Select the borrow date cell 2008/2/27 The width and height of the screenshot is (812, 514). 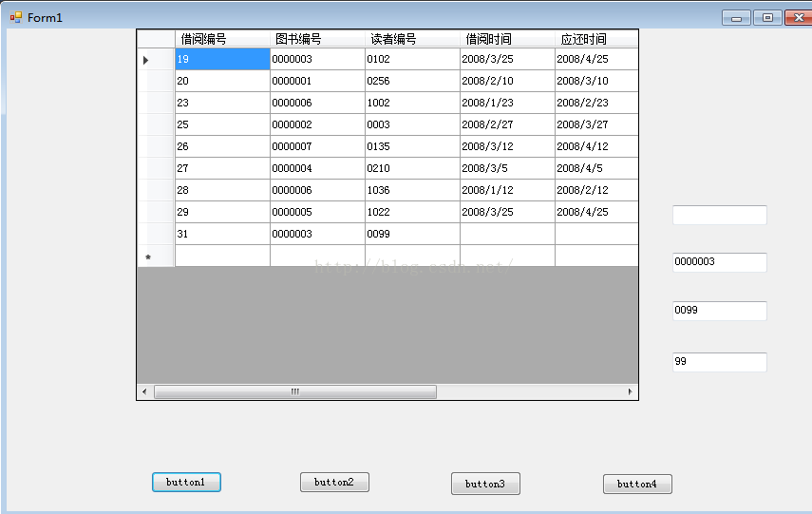pos(507,124)
